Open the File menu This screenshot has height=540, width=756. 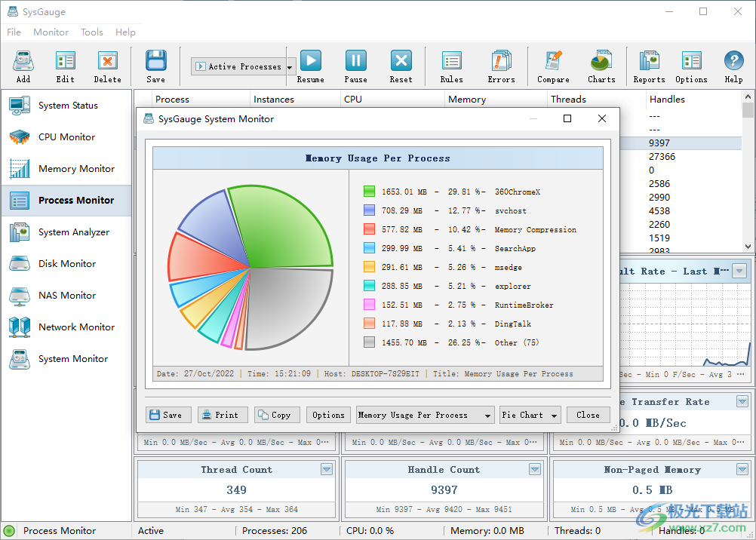14,32
